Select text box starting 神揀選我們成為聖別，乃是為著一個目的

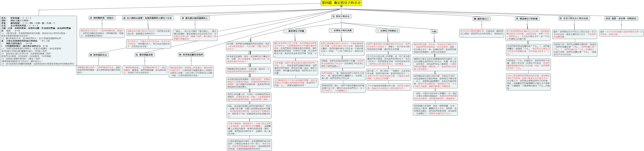coord(248,70)
